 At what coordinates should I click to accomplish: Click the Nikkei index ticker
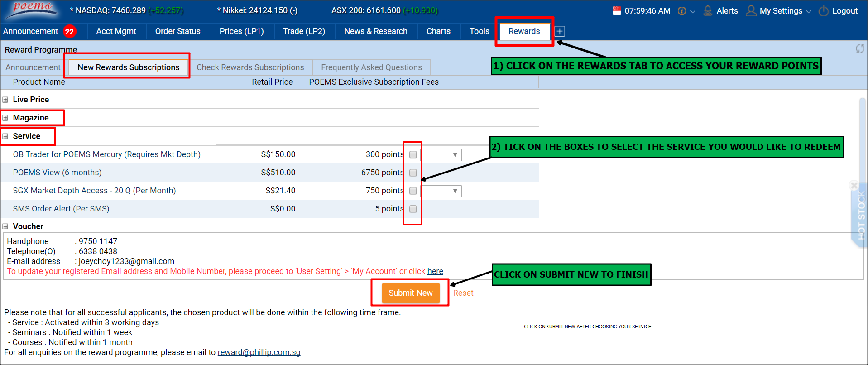[257, 10]
